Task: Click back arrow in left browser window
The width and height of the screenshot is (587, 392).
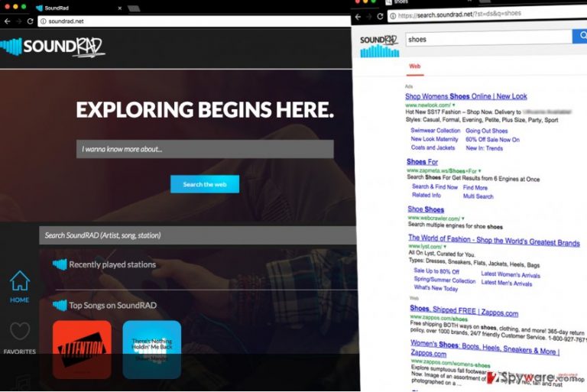Action: pos(7,21)
